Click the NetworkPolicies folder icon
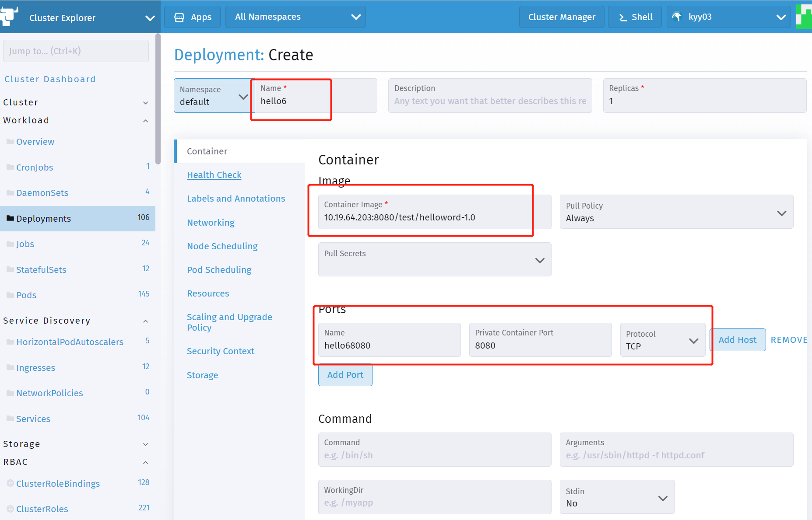Screen dimensions: 812x520 (x=11, y=393)
